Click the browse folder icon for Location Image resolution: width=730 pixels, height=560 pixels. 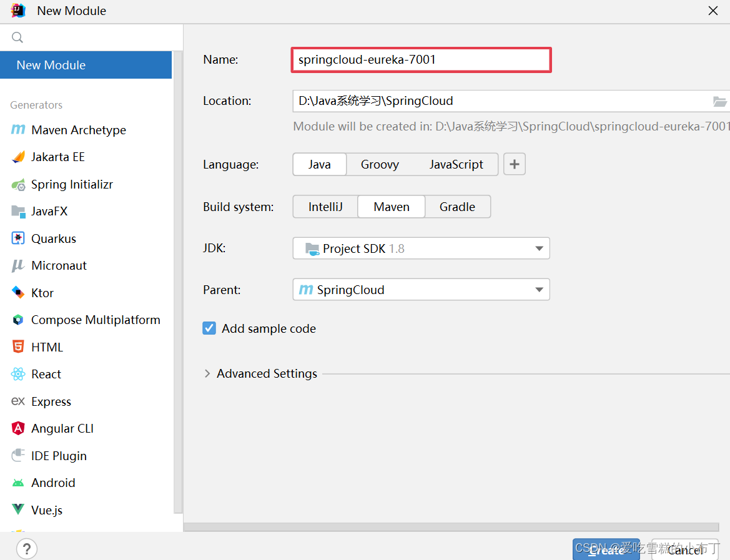(x=720, y=101)
